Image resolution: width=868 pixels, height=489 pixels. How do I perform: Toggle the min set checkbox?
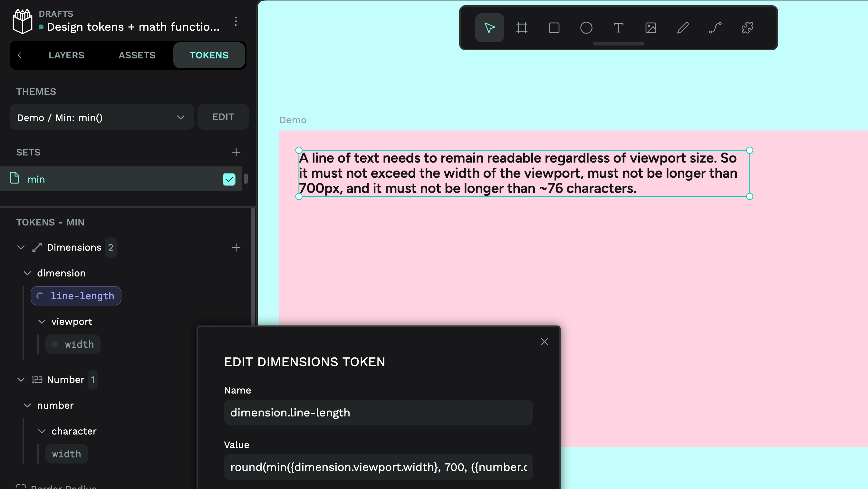[229, 179]
